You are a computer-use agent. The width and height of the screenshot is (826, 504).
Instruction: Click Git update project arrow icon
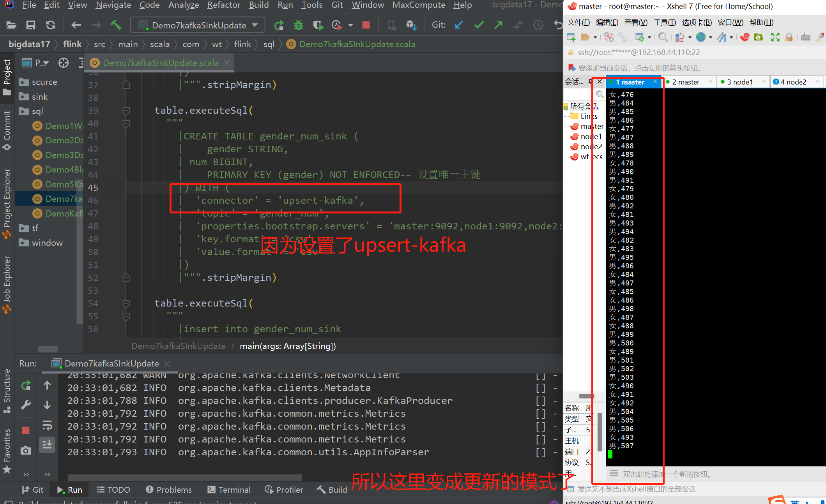(459, 25)
